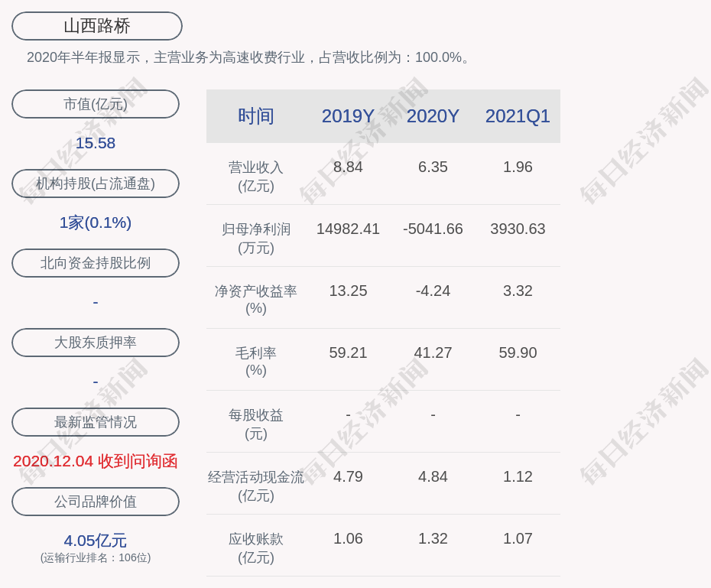Select the 1家(0.1%) holding value

tap(95, 223)
